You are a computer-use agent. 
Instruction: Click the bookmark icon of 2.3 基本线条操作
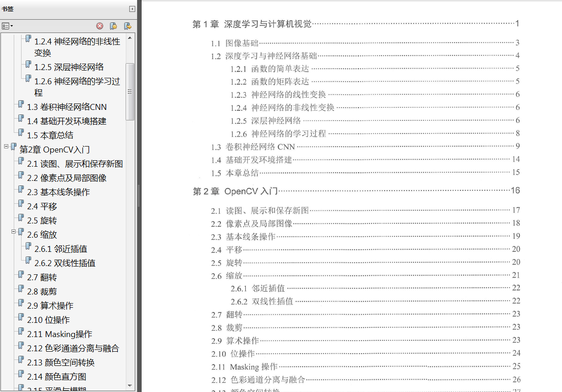[x=21, y=190]
